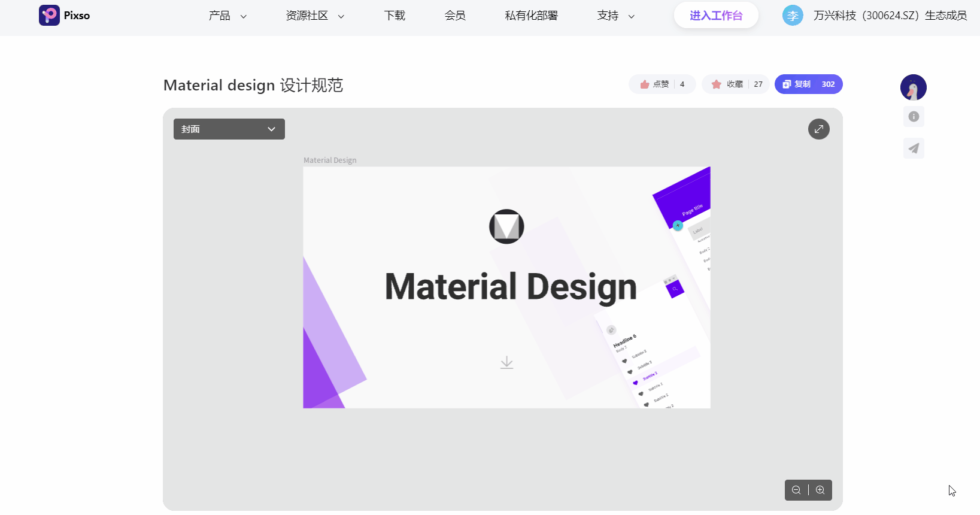The width and height of the screenshot is (980, 515).
Task: Open 私有化部署 page
Action: point(531,16)
